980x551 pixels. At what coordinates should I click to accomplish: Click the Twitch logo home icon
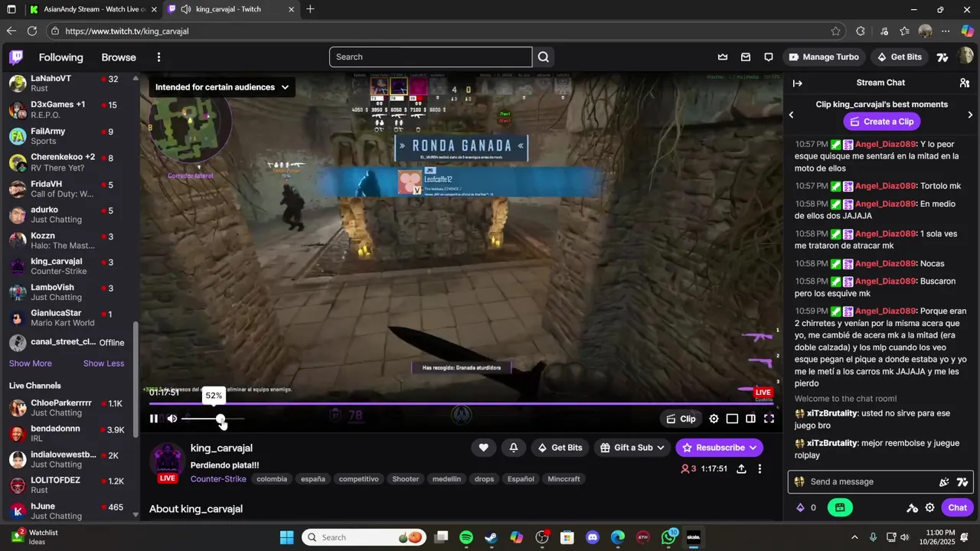tap(16, 57)
